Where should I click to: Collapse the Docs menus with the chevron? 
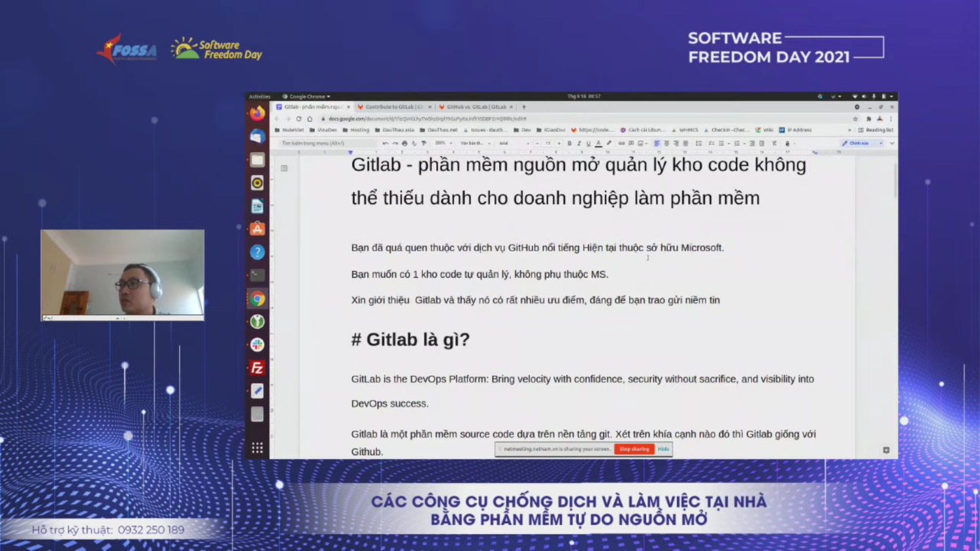892,143
